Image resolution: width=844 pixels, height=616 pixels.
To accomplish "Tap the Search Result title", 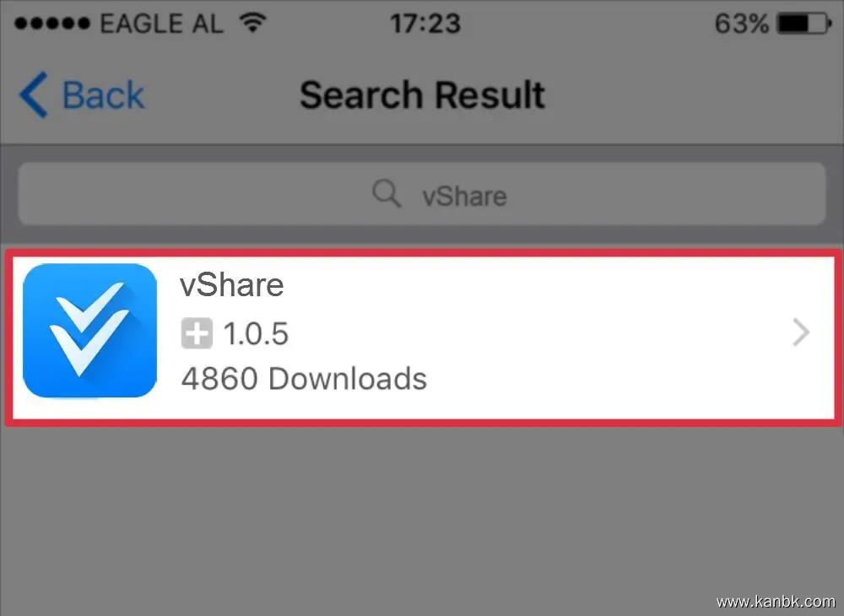I will 423,95.
